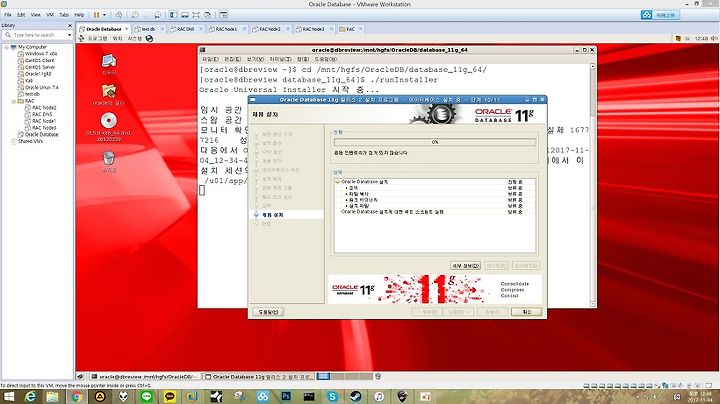This screenshot has height=404, width=720.
Task: Open the library search filter dropdown
Action: coord(69,35)
